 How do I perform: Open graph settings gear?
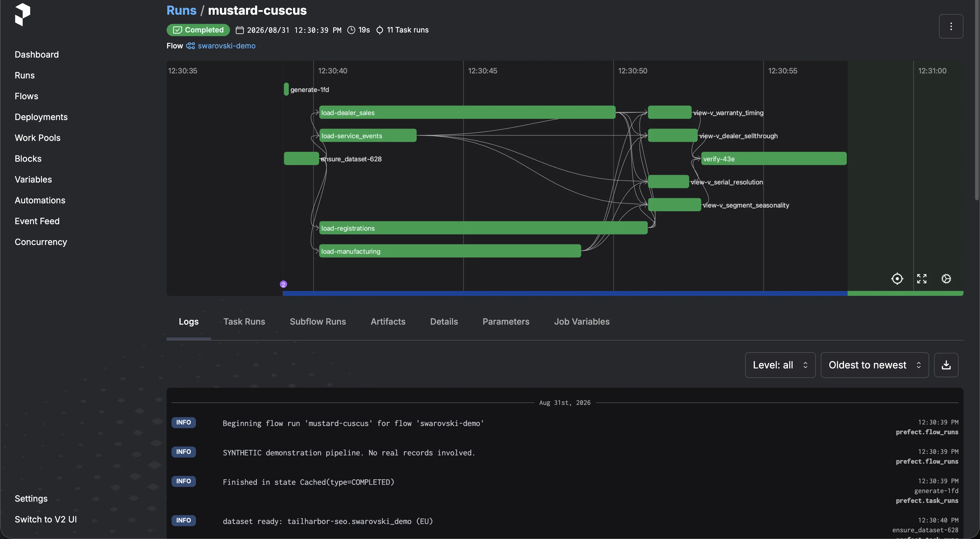(946, 279)
